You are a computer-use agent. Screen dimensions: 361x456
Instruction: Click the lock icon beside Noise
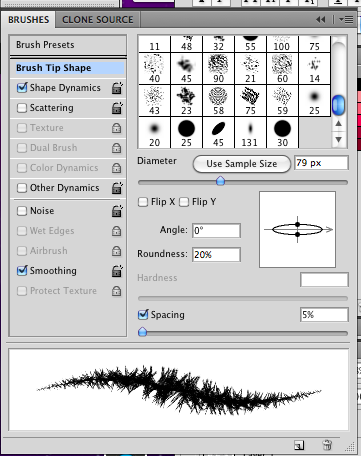pyautogui.click(x=117, y=211)
